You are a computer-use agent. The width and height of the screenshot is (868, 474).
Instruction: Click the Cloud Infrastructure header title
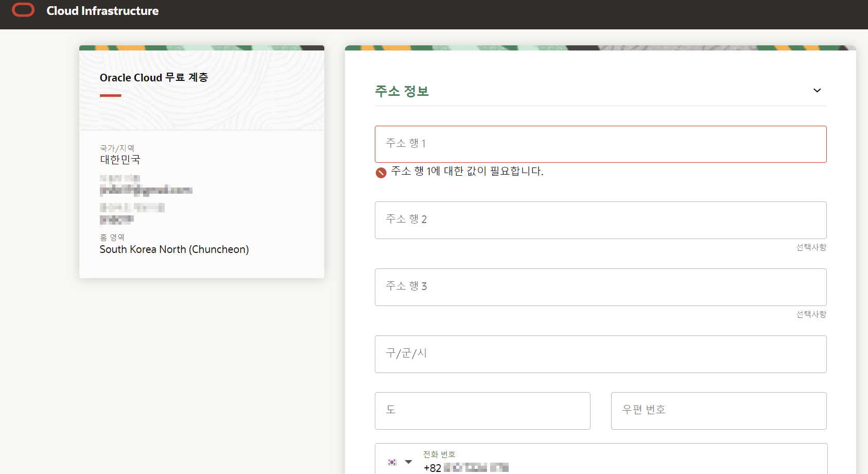click(x=102, y=11)
